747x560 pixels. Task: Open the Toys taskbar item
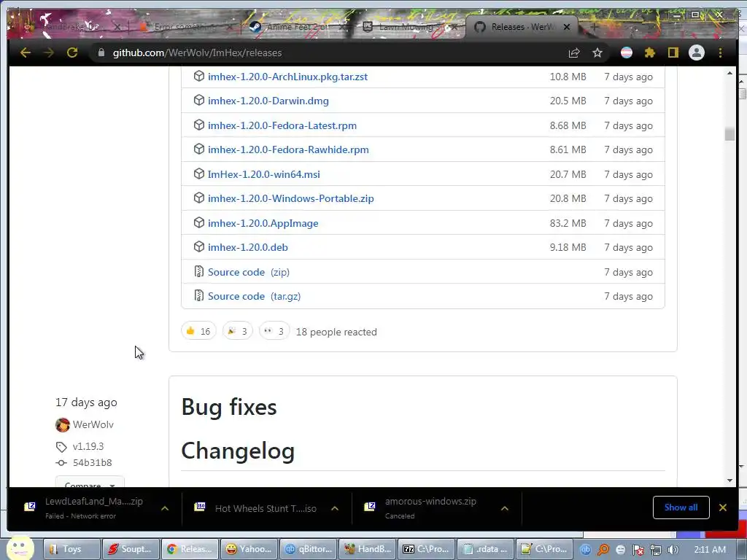(72, 549)
